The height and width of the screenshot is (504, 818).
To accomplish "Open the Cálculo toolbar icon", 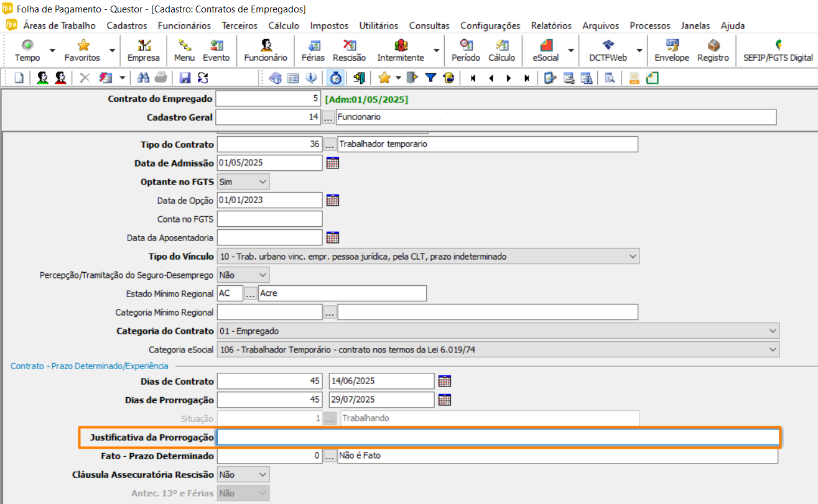I will 501,50.
